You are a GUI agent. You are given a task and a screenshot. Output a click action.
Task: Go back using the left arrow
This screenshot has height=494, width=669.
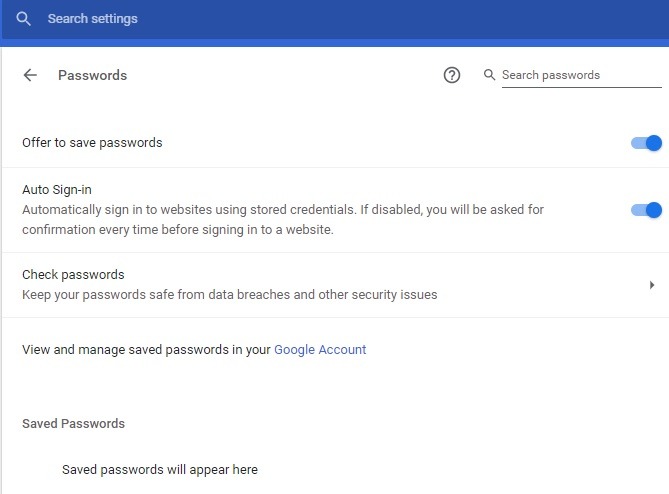(x=30, y=75)
